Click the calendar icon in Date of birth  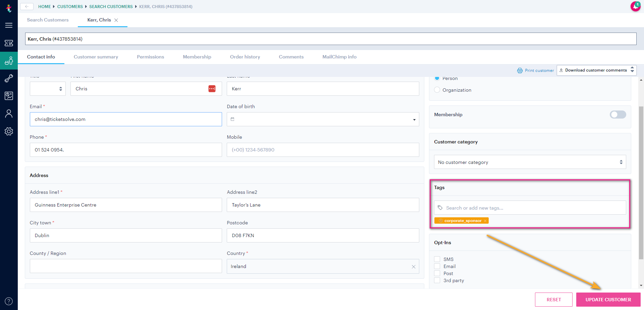(232, 119)
